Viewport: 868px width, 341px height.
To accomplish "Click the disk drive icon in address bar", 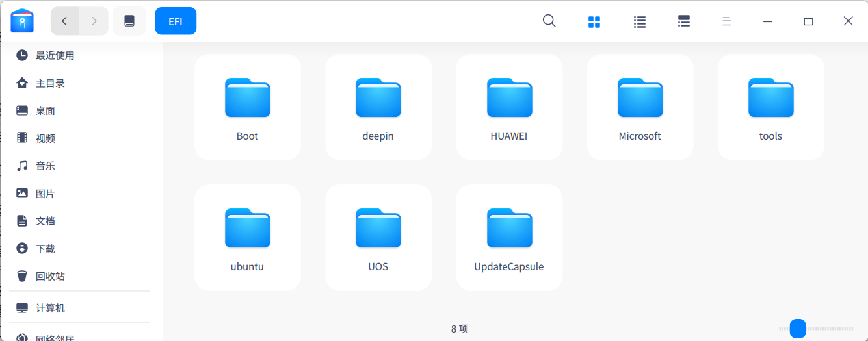I will coord(129,21).
